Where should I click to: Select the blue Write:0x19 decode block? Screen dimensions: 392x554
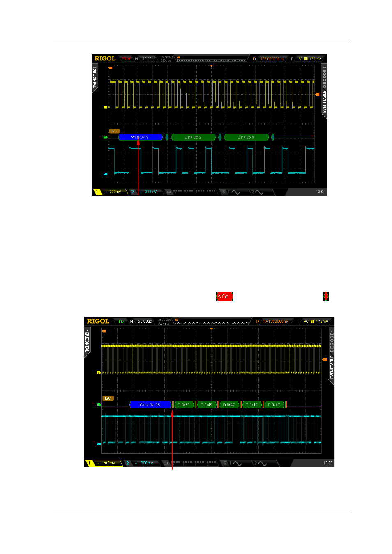point(140,137)
